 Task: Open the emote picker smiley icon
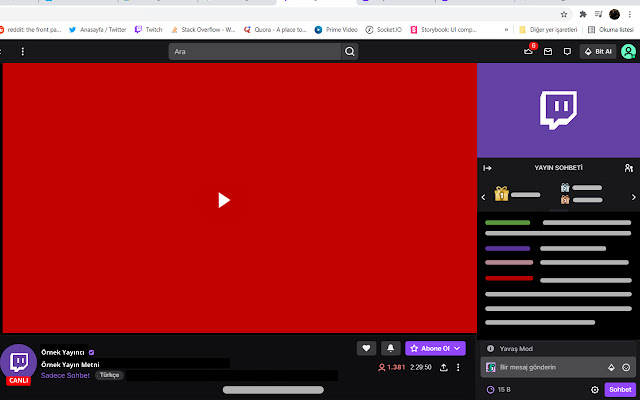click(626, 367)
